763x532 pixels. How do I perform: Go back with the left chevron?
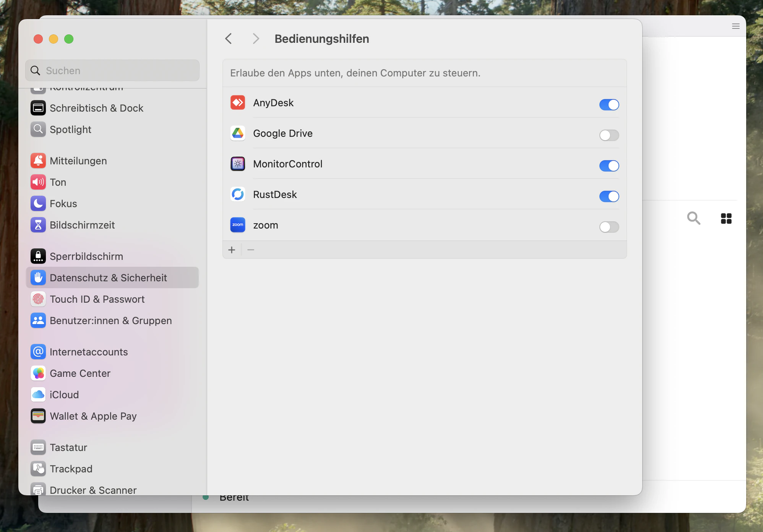[229, 39]
